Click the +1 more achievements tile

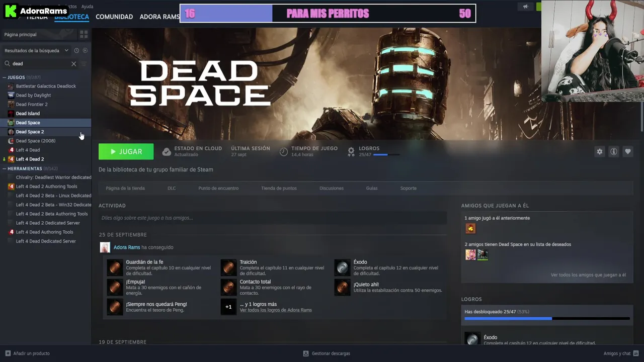(228, 307)
